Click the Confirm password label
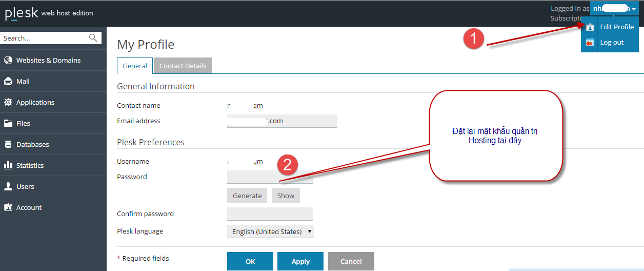 pos(145,214)
